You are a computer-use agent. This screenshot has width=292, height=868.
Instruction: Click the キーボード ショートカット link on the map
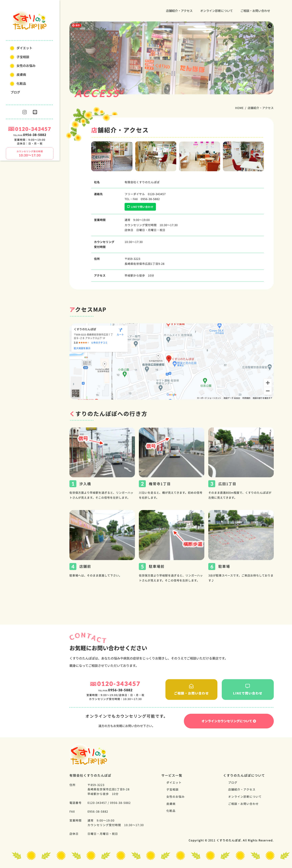point(209,398)
